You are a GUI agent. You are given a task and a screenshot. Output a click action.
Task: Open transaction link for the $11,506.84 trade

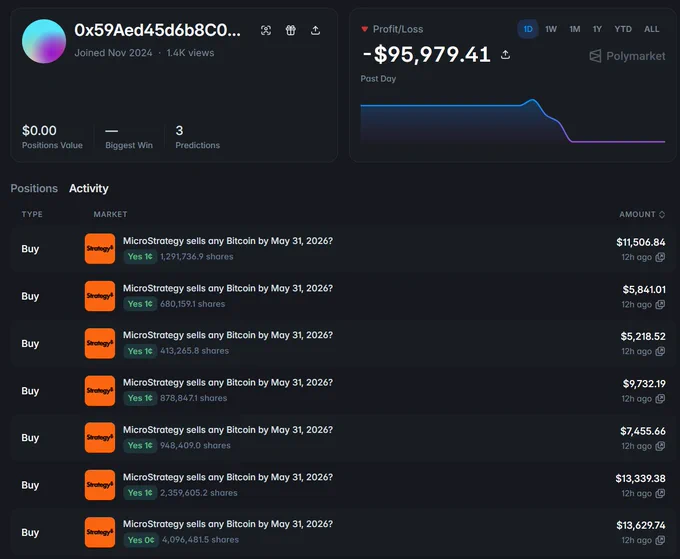(660, 257)
